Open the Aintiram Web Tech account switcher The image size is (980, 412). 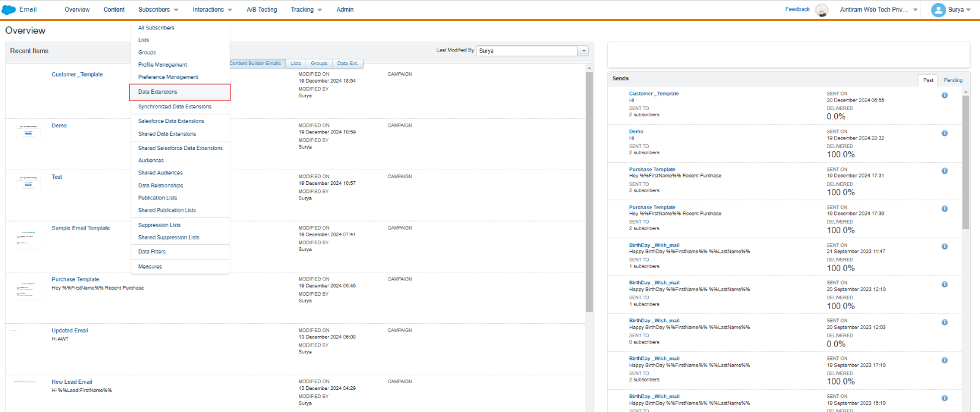coord(878,10)
